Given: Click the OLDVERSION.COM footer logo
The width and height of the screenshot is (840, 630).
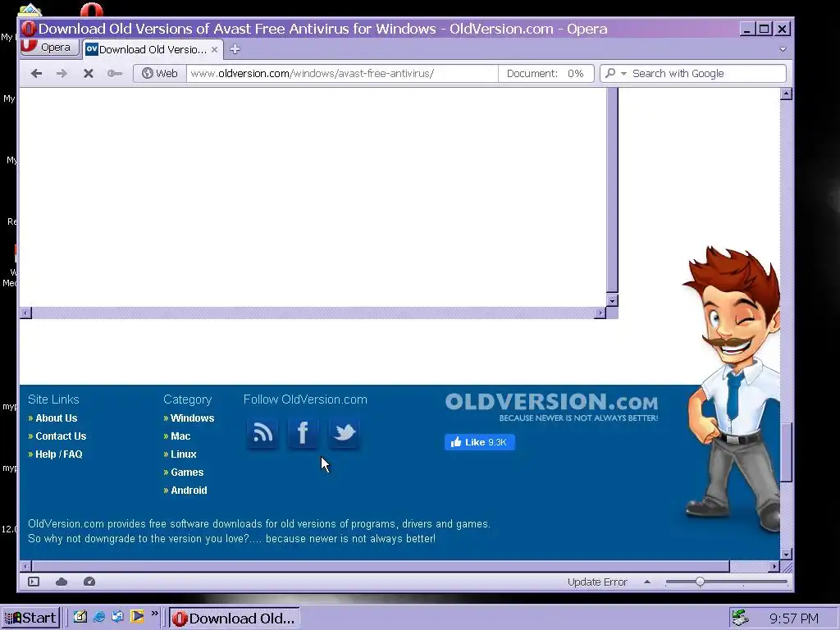Looking at the screenshot, I should 552,407.
